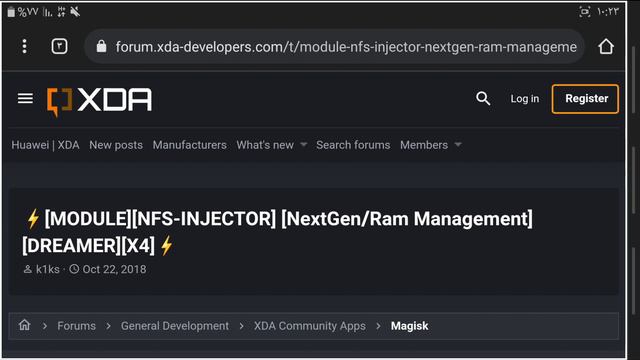Tap the lock icon in address bar
This screenshot has height=360, width=640.
pos(101,46)
